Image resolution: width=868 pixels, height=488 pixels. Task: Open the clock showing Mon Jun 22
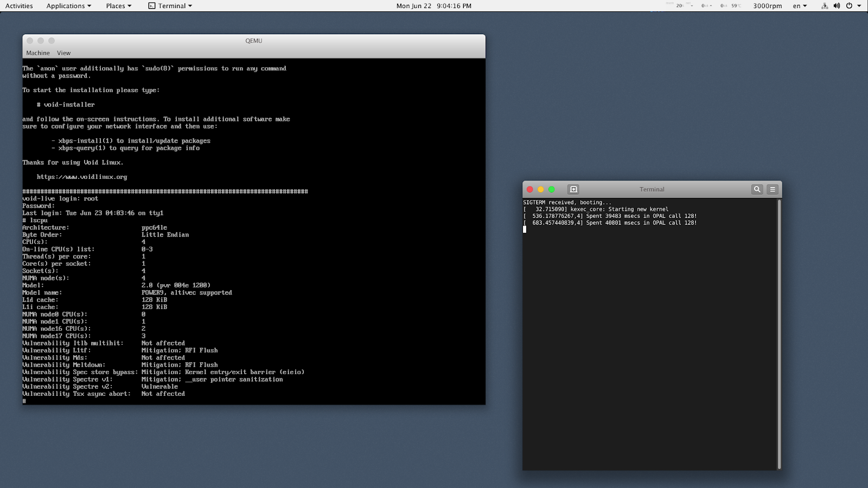click(434, 6)
